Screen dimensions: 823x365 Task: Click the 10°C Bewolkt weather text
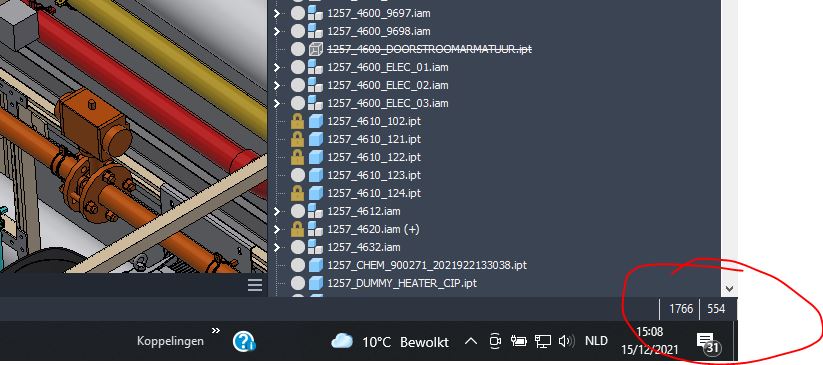coord(406,342)
